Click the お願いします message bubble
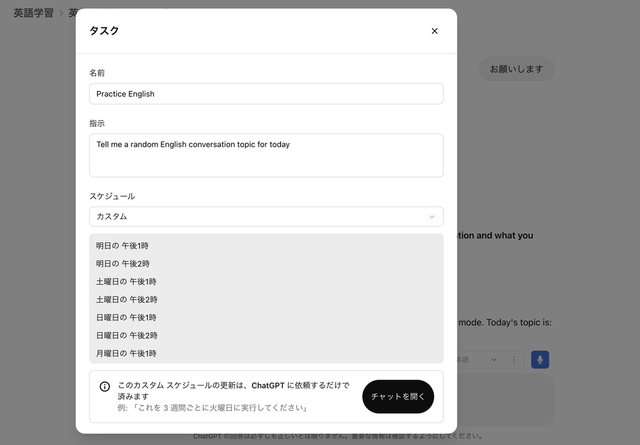 click(516, 69)
